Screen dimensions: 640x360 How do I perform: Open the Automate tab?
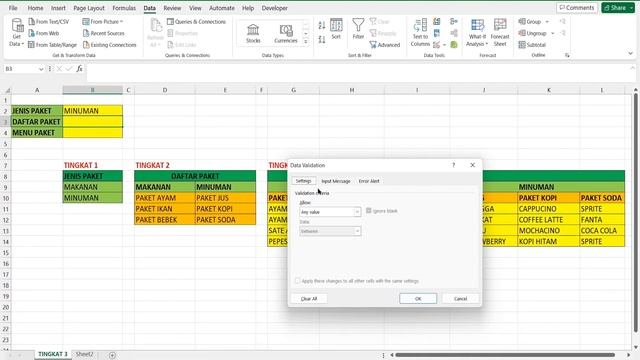(x=222, y=8)
